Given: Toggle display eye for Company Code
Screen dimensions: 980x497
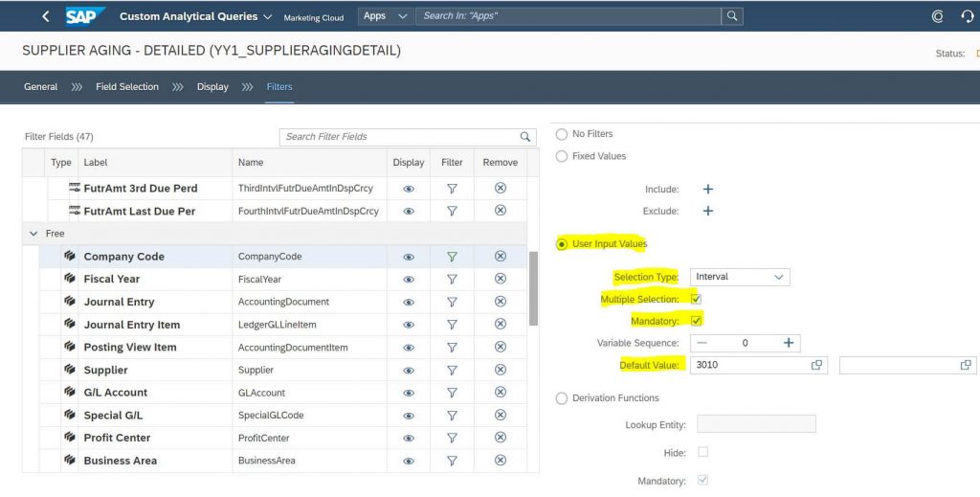Looking at the screenshot, I should [x=408, y=257].
